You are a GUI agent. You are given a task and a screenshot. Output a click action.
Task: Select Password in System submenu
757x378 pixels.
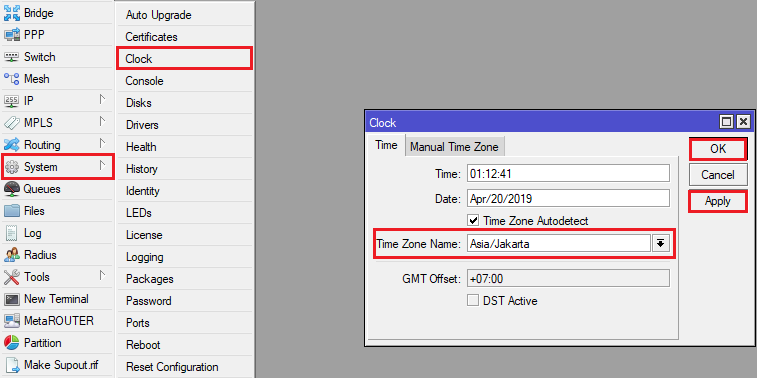(184, 301)
